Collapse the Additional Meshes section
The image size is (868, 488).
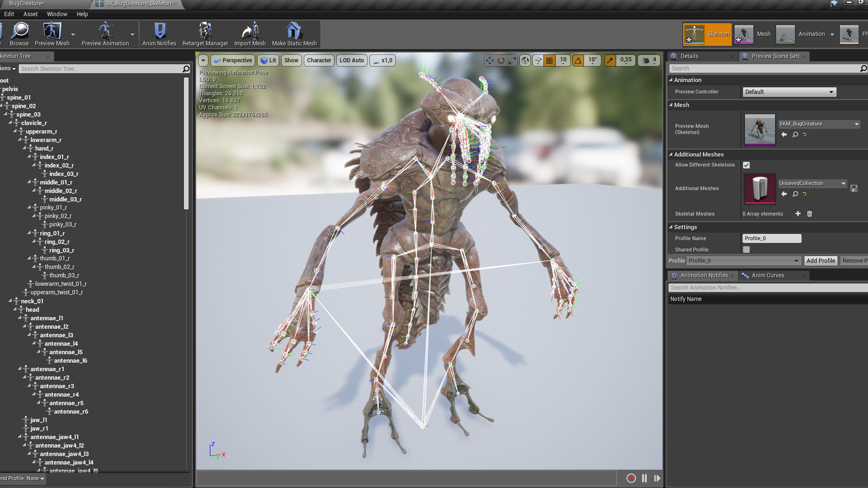pyautogui.click(x=671, y=155)
